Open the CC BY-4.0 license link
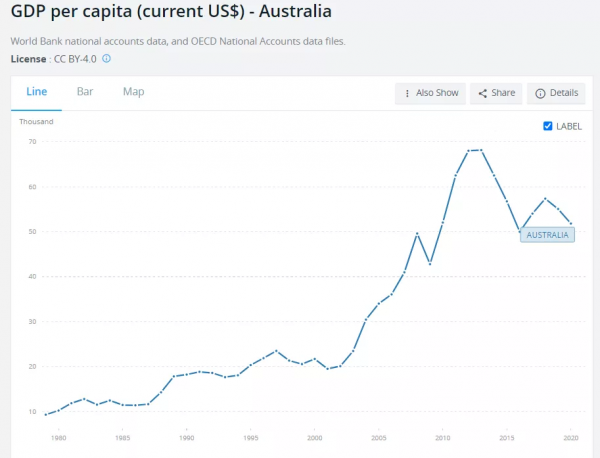The width and height of the screenshot is (600, 458). (x=75, y=59)
